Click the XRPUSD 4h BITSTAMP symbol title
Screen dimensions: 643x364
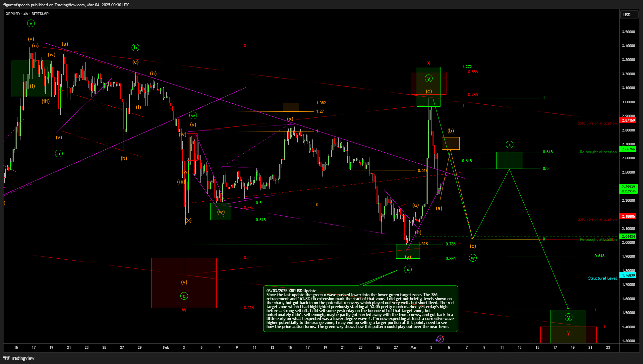[x=27, y=14]
